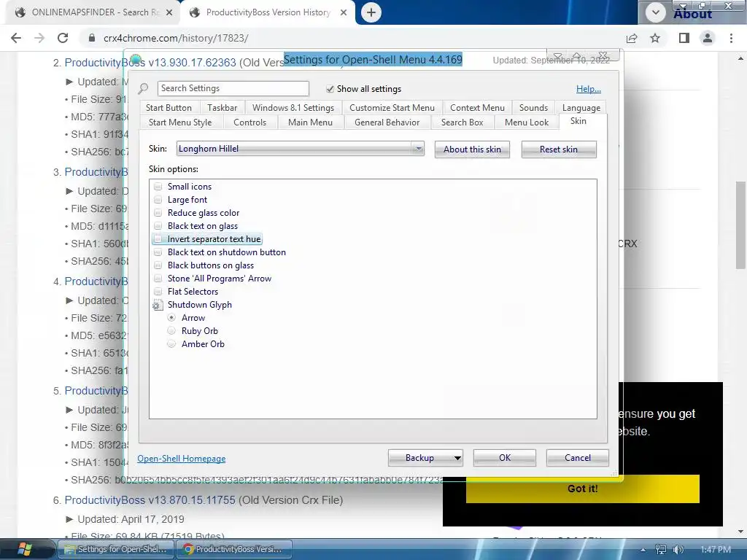The image size is (747, 560).
Task: Switch to Taskbar tab
Action: [x=222, y=108]
